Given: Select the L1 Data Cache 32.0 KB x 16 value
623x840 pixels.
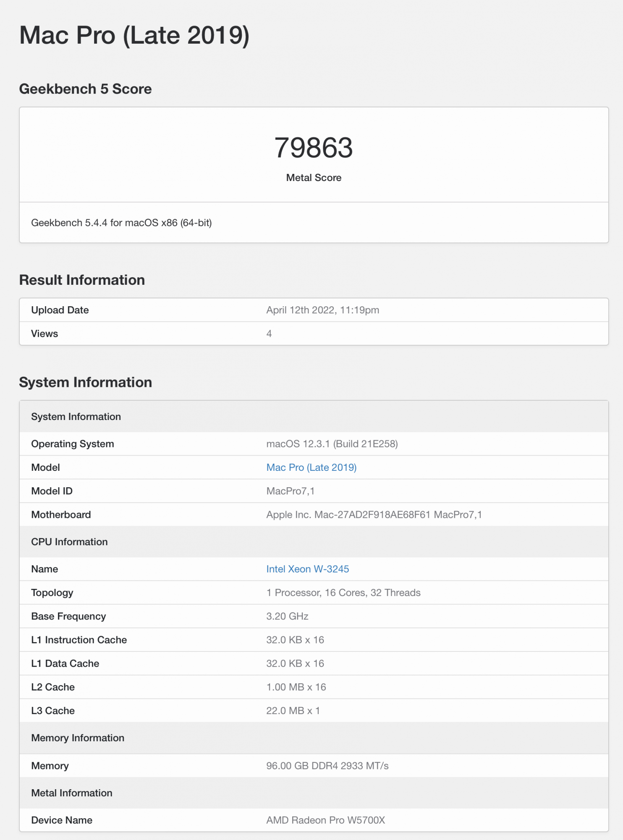Looking at the screenshot, I should 295,663.
